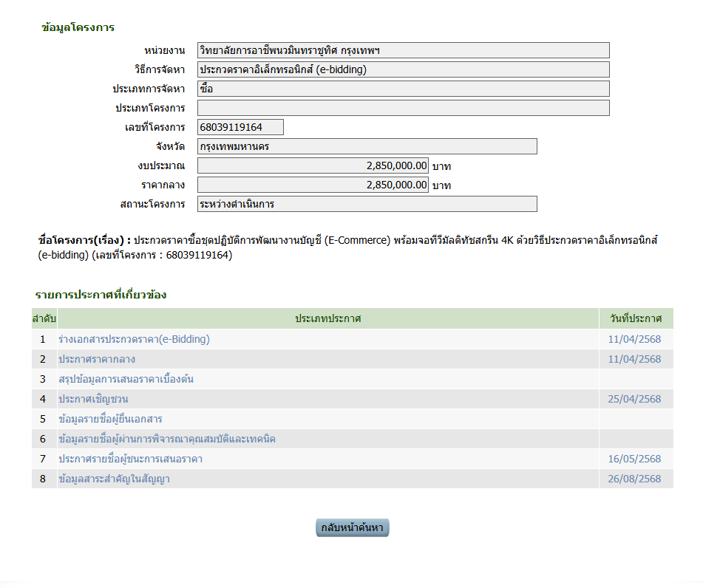Click the กลับหน้าค้นหา button

pos(353,527)
